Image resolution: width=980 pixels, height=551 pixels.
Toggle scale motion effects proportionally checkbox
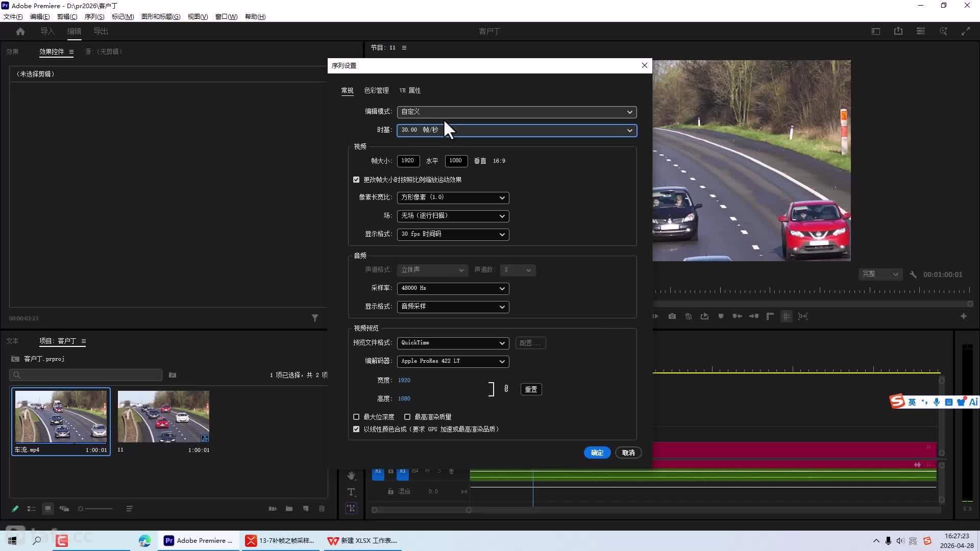coord(356,180)
